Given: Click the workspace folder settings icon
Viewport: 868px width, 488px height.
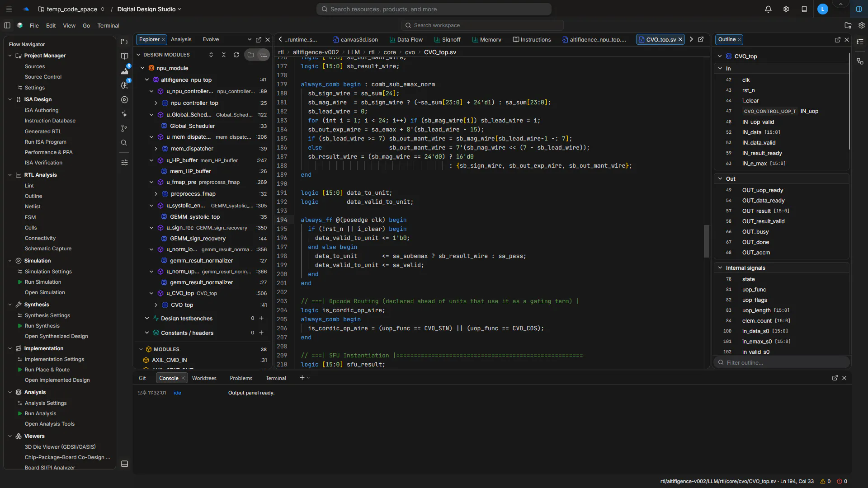Looking at the screenshot, I should coord(848,25).
